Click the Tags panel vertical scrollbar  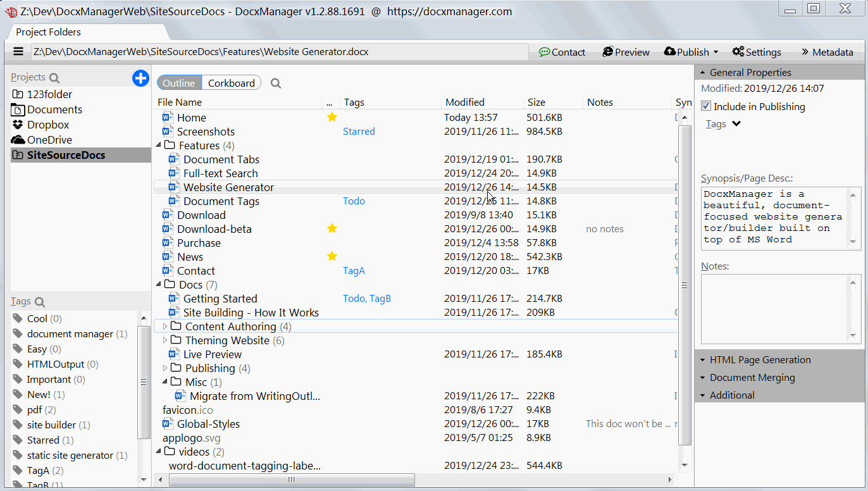point(144,382)
